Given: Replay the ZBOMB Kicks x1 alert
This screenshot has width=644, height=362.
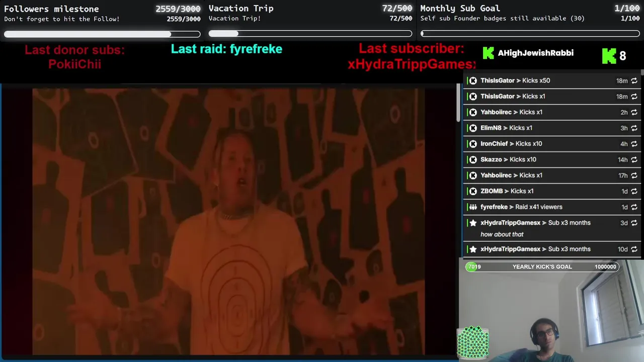Looking at the screenshot, I should (634, 192).
